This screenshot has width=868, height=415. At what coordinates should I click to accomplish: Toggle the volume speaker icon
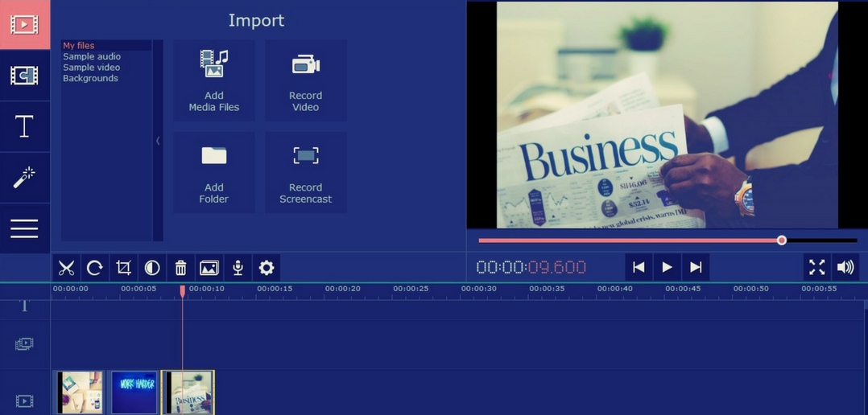tap(845, 267)
